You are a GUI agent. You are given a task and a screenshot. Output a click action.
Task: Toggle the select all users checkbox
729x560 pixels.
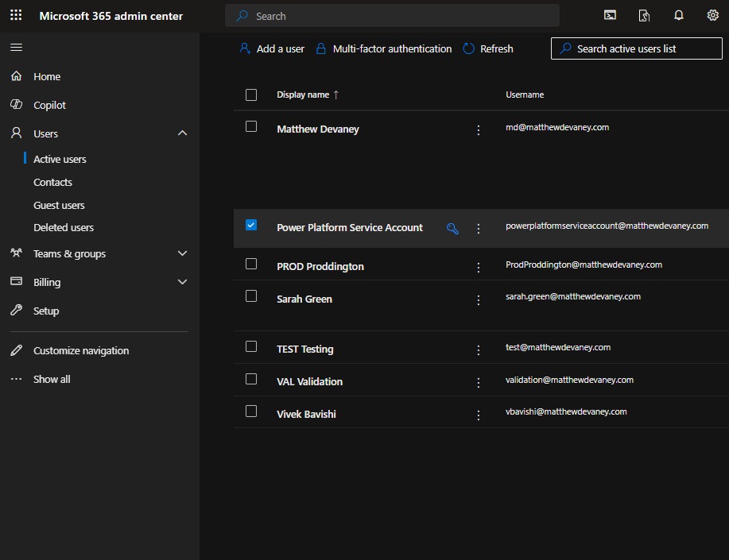pos(251,95)
